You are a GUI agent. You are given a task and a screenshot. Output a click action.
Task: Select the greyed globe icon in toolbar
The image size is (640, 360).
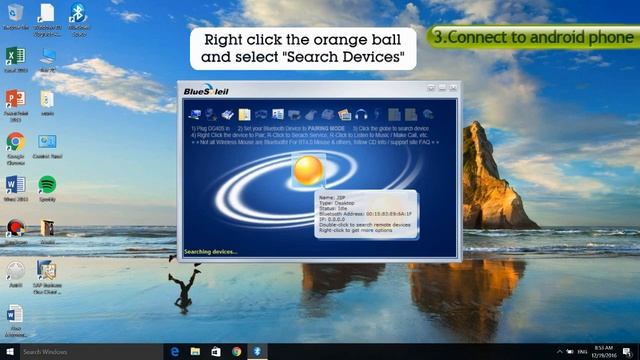428,115
